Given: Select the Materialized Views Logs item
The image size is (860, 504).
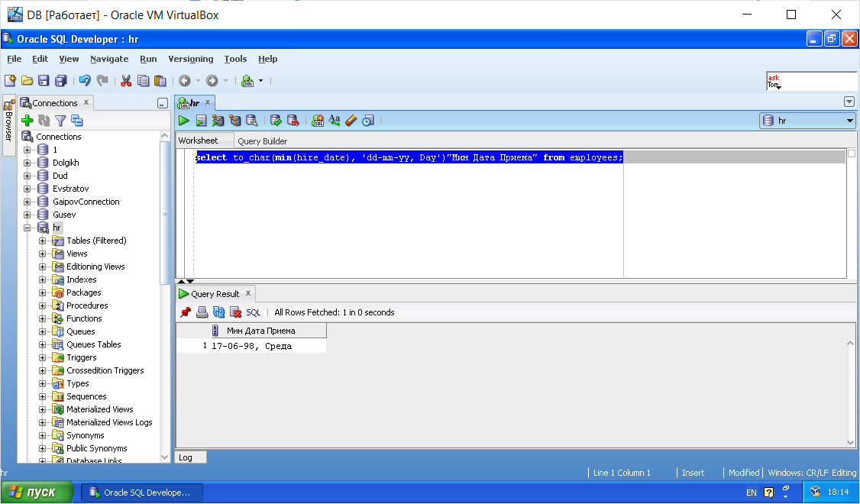Looking at the screenshot, I should 109,422.
